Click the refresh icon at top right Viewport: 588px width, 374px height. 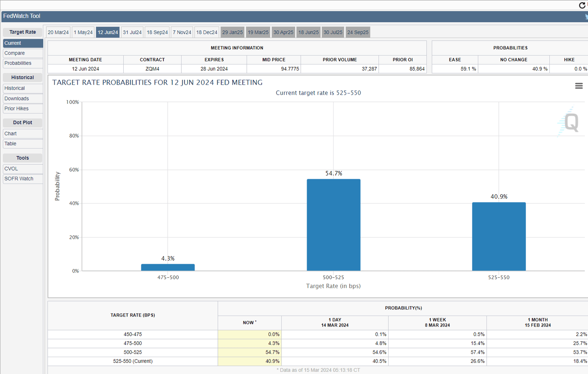(x=582, y=5)
